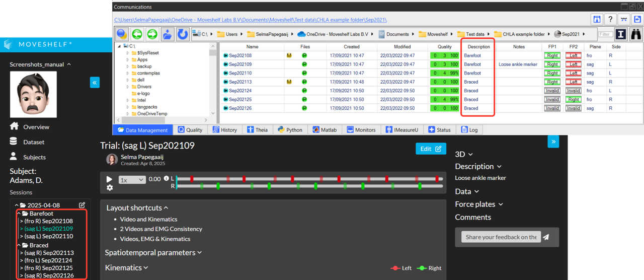Click in the share feedback input field

[x=501, y=237]
